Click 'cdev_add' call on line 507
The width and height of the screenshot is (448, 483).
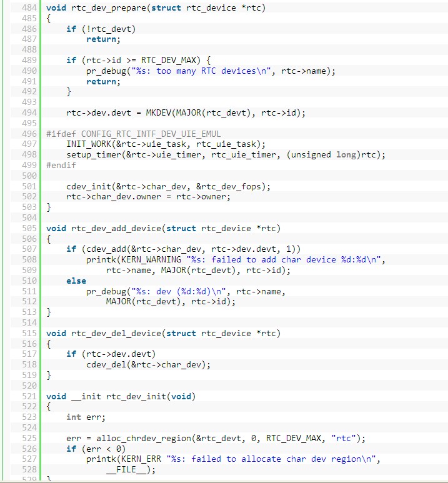tap(106, 249)
